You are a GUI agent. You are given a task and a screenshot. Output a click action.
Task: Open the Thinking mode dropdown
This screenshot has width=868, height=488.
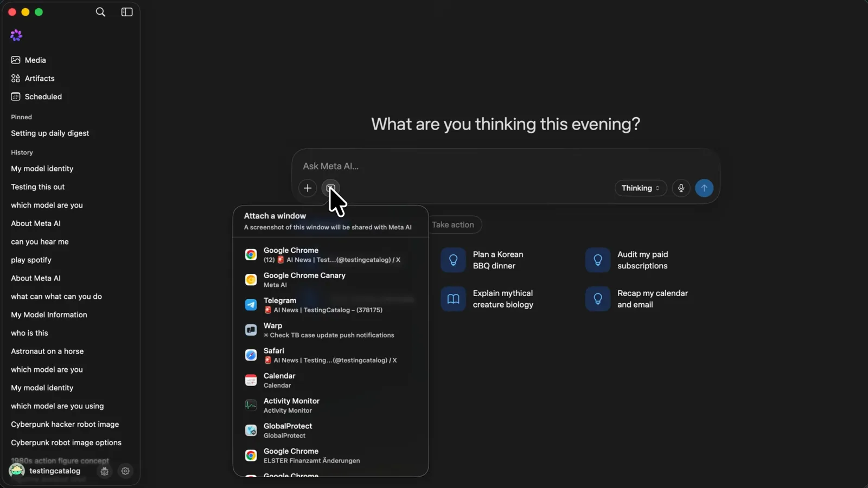(x=641, y=188)
